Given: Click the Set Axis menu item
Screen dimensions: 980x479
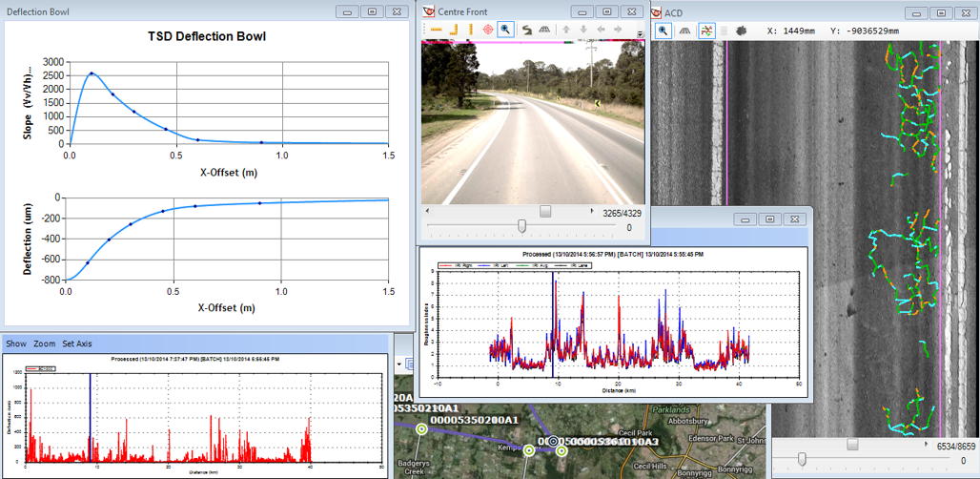Looking at the screenshot, I should [x=77, y=344].
